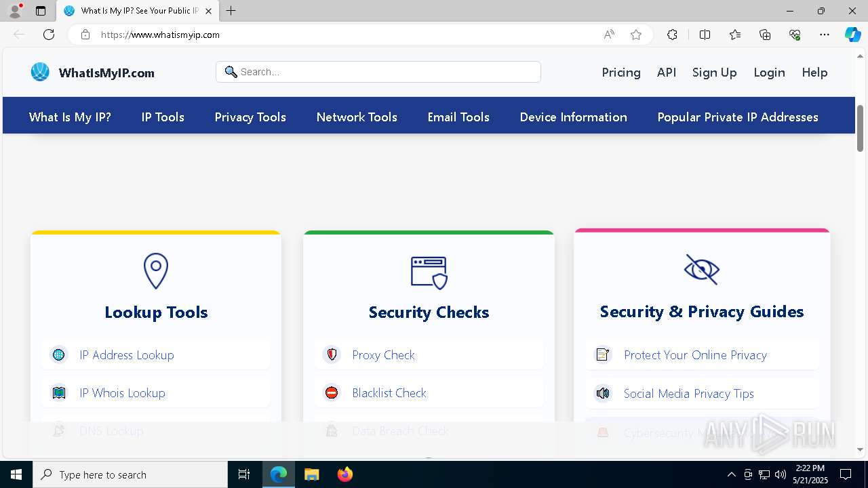This screenshot has width=868, height=488.
Task: Open a new browser tab
Action: click(x=231, y=11)
